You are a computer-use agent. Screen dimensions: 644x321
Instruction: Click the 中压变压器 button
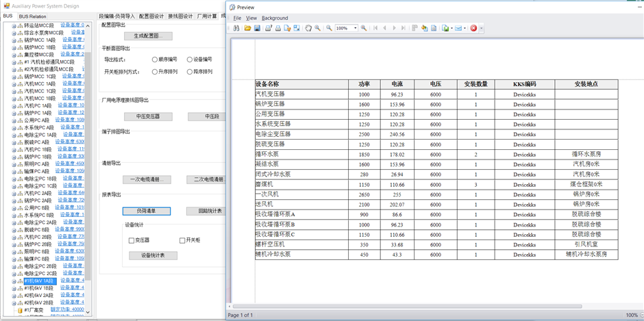pos(148,116)
